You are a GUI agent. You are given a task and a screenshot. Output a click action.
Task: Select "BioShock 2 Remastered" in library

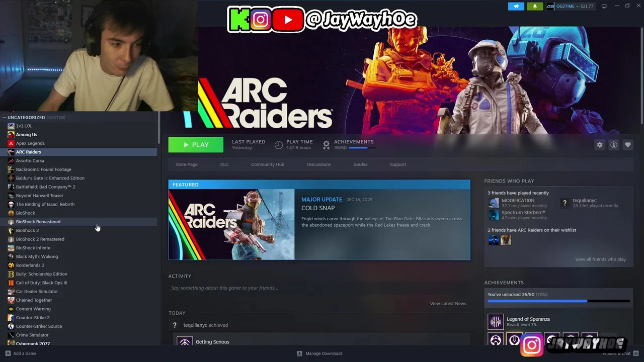[40, 239]
